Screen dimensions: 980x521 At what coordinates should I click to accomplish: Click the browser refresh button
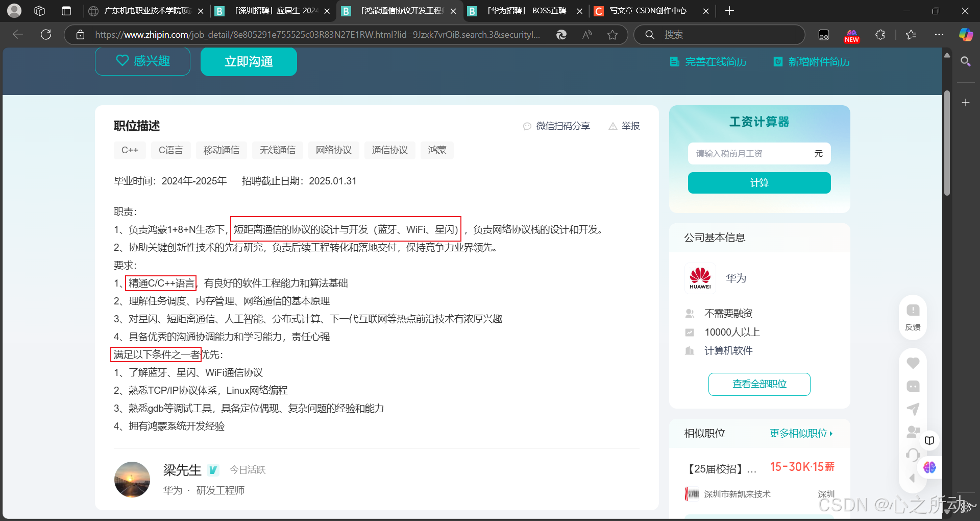tap(46, 35)
